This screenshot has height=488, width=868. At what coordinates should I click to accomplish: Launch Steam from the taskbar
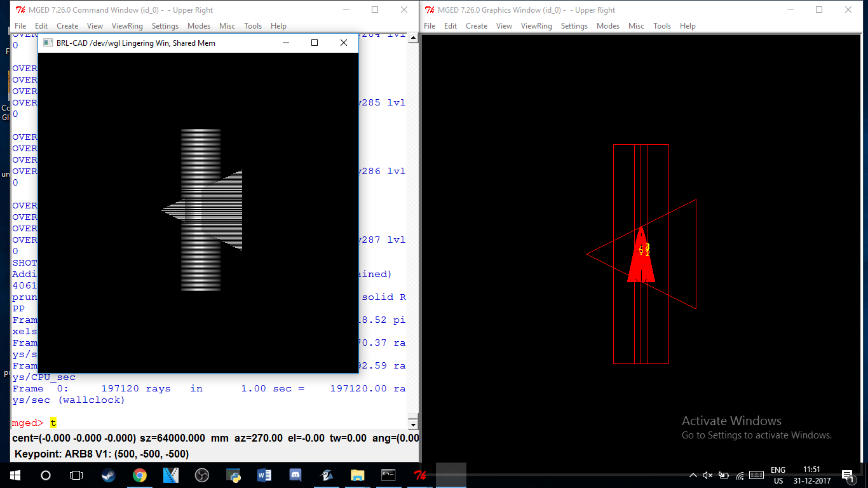[x=109, y=475]
